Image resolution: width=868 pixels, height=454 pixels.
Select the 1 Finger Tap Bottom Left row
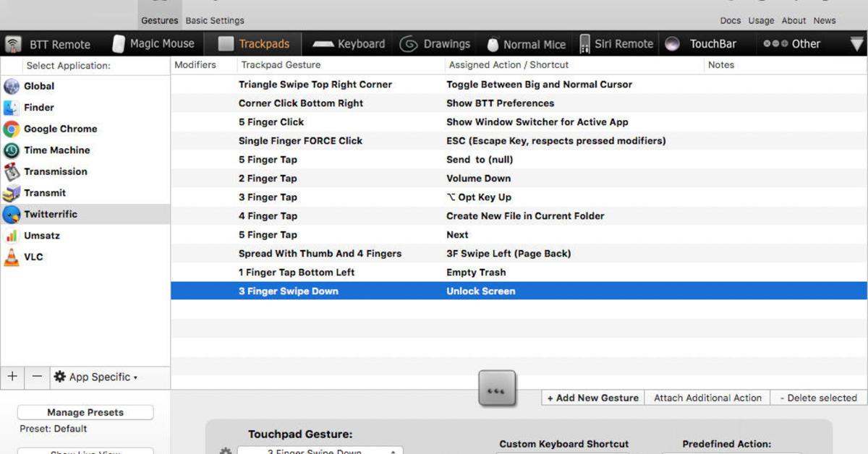click(519, 273)
